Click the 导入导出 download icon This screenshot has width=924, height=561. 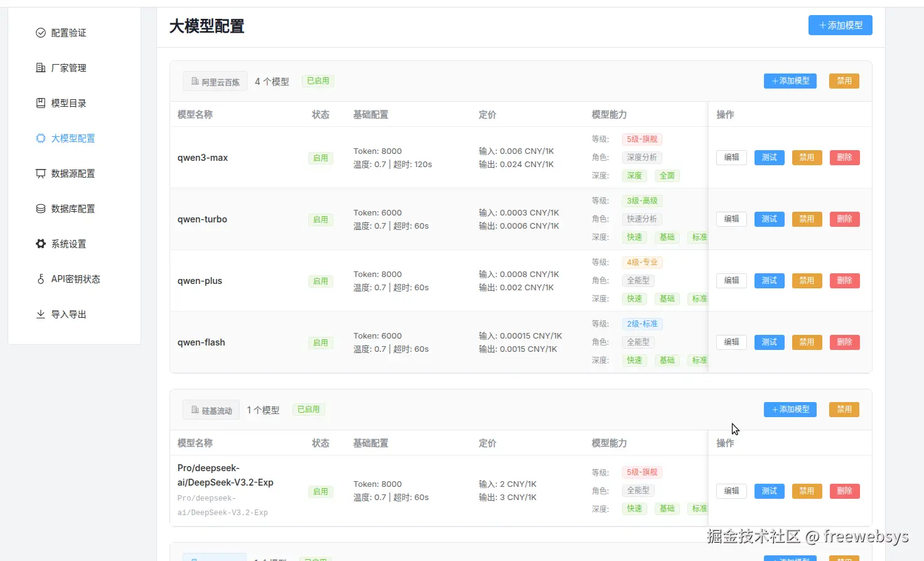[41, 314]
